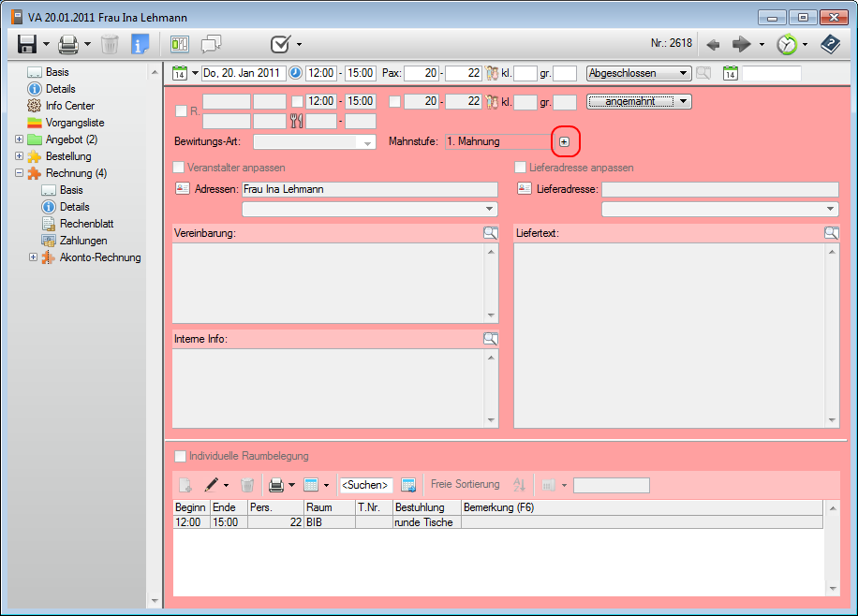
Task: Click the pencil edit icon in room toolbar
Action: click(x=213, y=485)
